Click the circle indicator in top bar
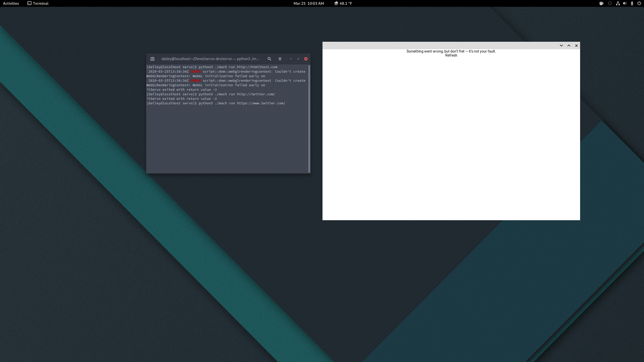Viewport: 644px width, 362px height. (610, 4)
